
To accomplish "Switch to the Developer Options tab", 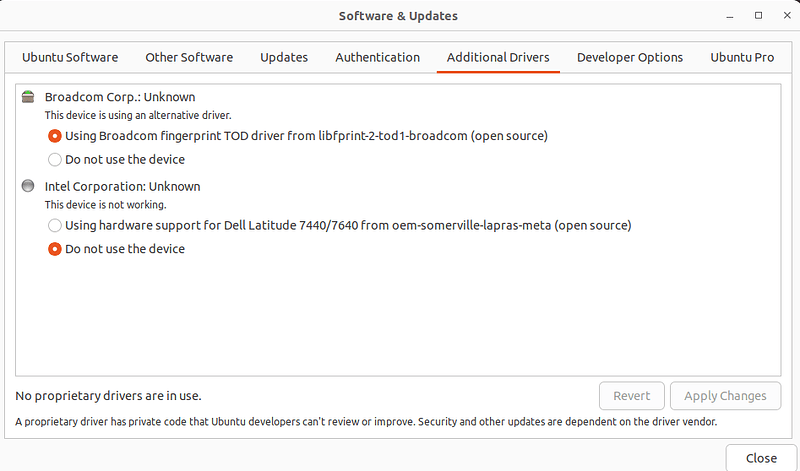I will [630, 57].
